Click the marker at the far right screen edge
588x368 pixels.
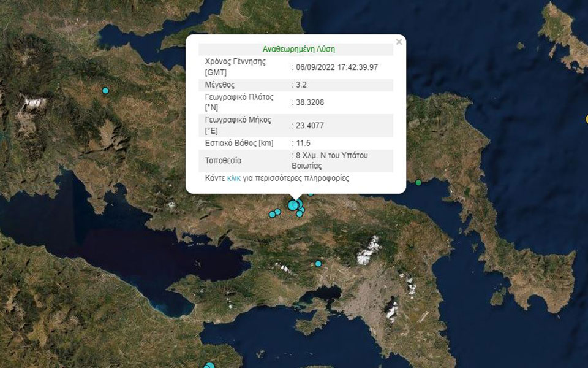(x=585, y=119)
